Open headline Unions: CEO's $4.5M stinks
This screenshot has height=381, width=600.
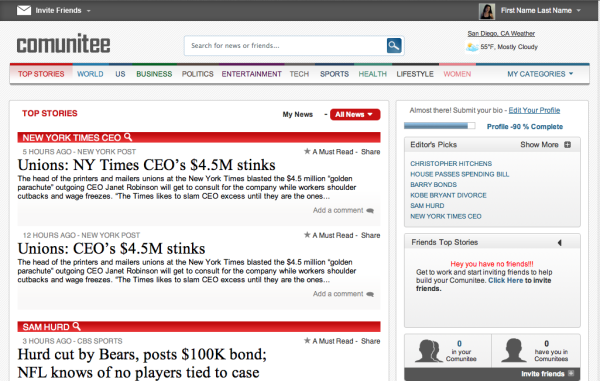tap(111, 248)
